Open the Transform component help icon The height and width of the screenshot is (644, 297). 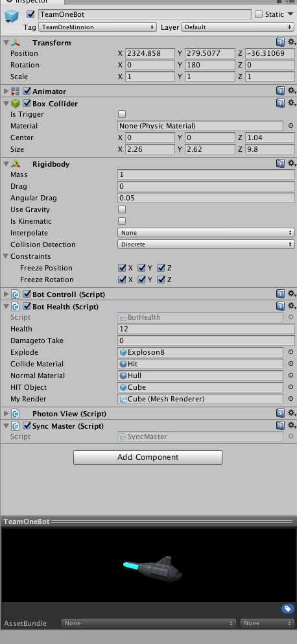coord(280,42)
